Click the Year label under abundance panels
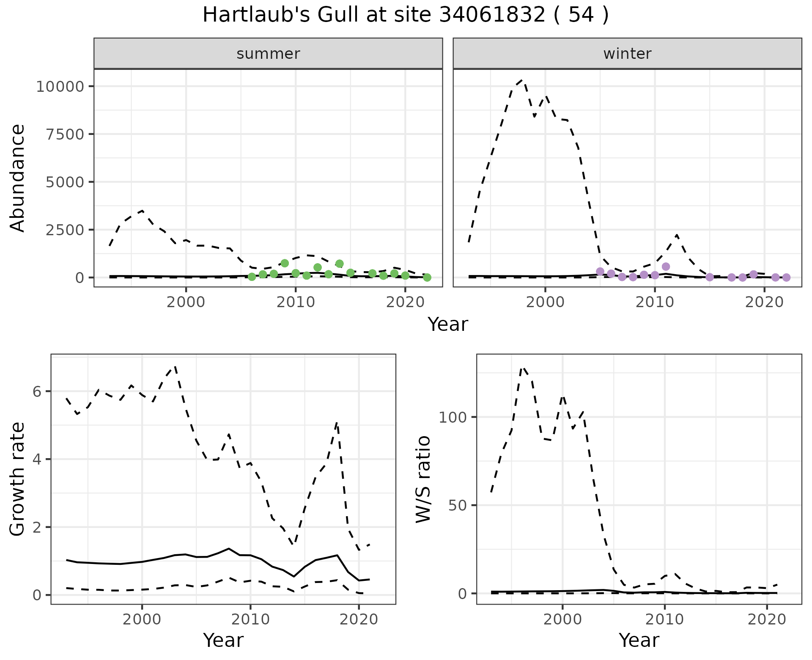The image size is (812, 660). (447, 324)
